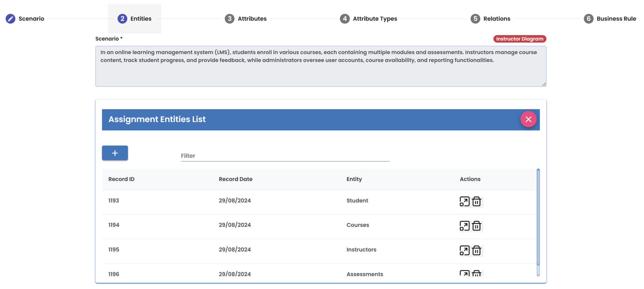Open the Attribute Types step
The width and height of the screenshot is (644, 289).
click(x=368, y=19)
